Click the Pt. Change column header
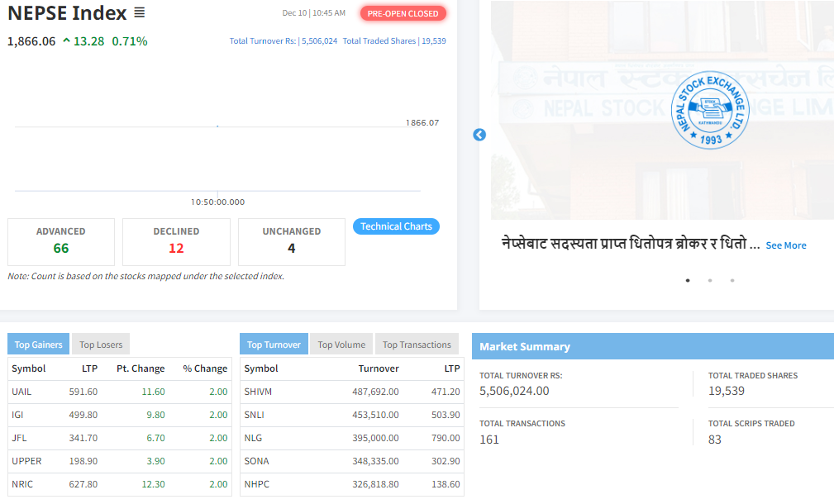This screenshot has height=504, width=834. coord(141,368)
